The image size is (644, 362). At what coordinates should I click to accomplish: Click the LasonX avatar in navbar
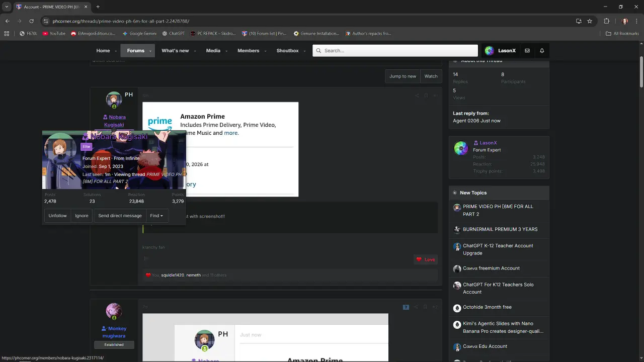click(x=489, y=51)
